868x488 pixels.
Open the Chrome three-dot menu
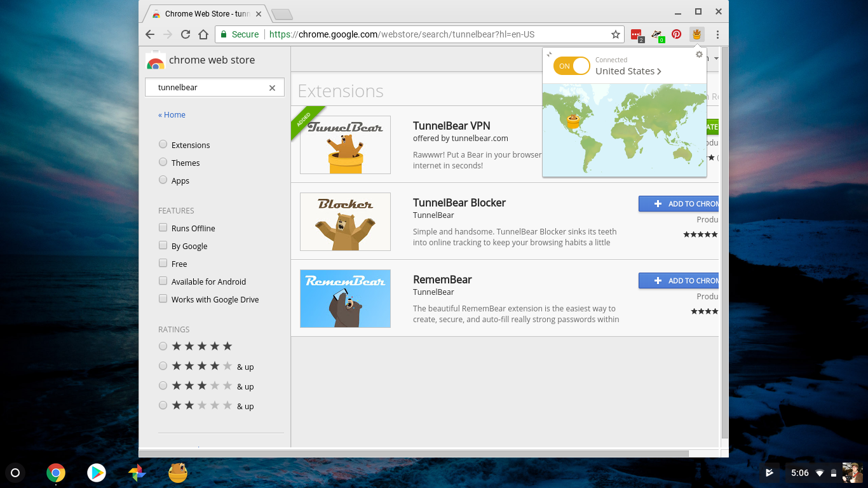pos(717,34)
